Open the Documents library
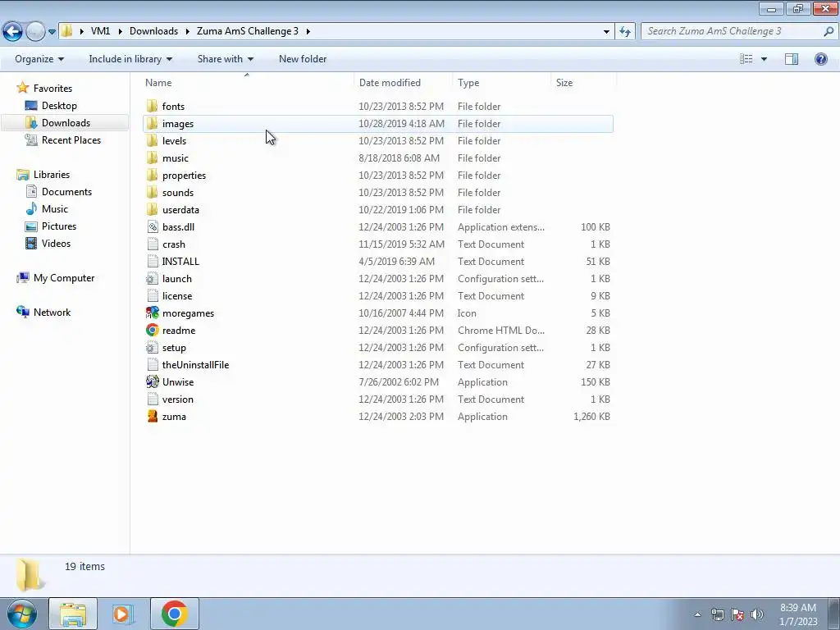 click(x=66, y=192)
